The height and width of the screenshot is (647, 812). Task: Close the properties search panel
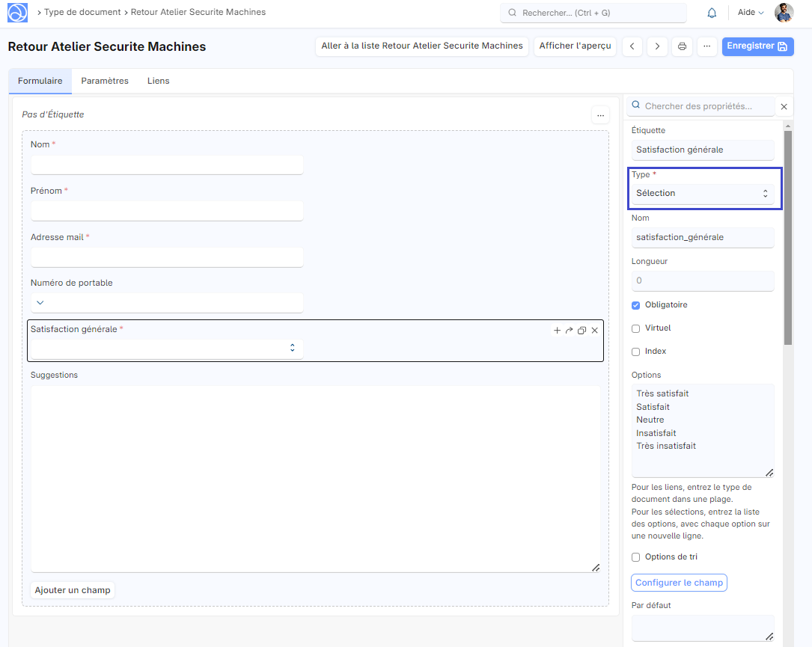[784, 107]
